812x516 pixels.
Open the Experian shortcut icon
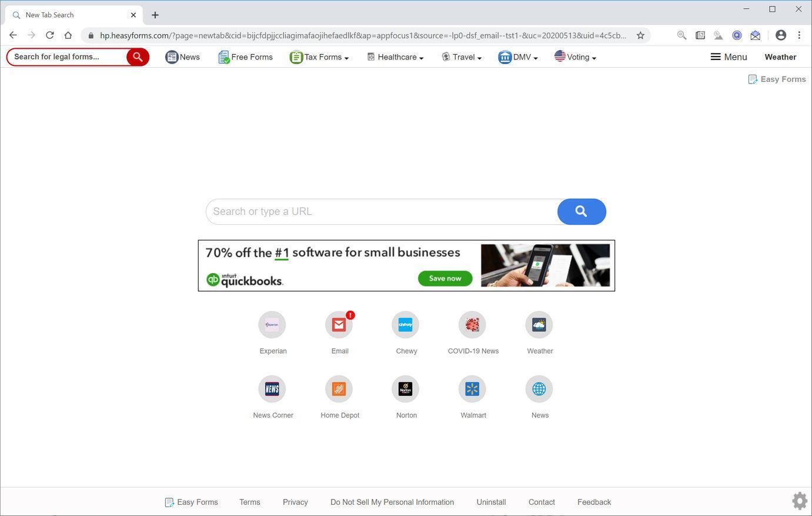(x=272, y=325)
